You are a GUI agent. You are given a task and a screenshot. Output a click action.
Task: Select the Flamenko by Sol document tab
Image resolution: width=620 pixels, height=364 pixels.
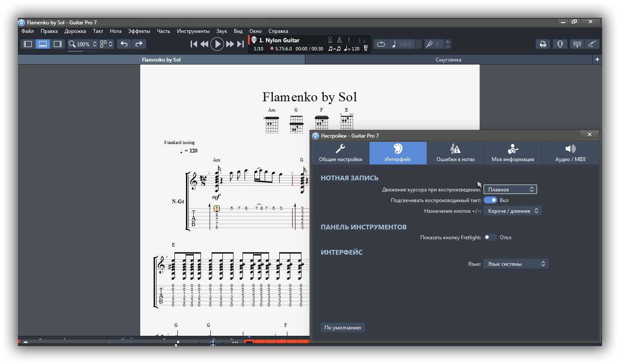161,60
